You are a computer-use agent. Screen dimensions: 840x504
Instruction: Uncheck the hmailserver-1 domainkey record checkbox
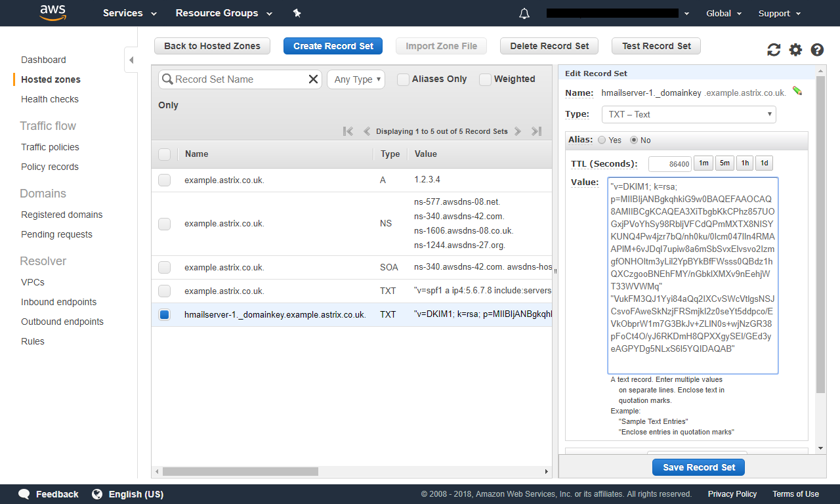(x=164, y=315)
